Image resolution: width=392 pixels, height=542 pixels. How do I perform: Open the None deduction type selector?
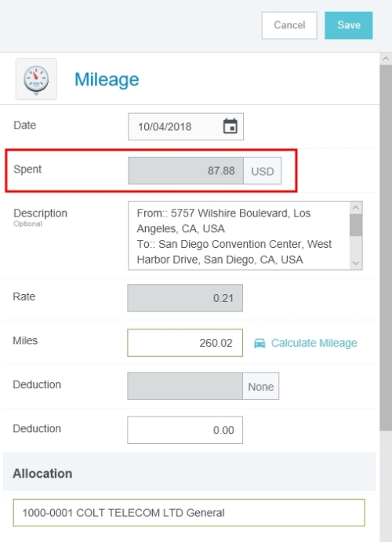pos(261,387)
